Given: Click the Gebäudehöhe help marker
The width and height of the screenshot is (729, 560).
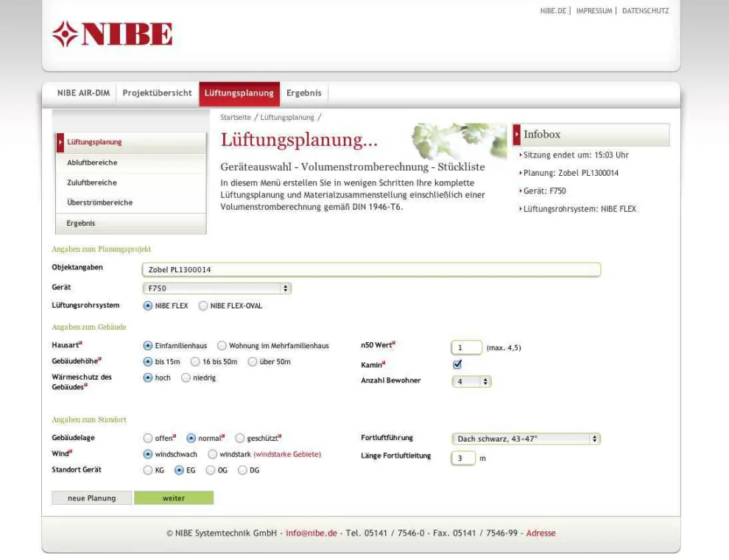Looking at the screenshot, I should click(99, 359).
